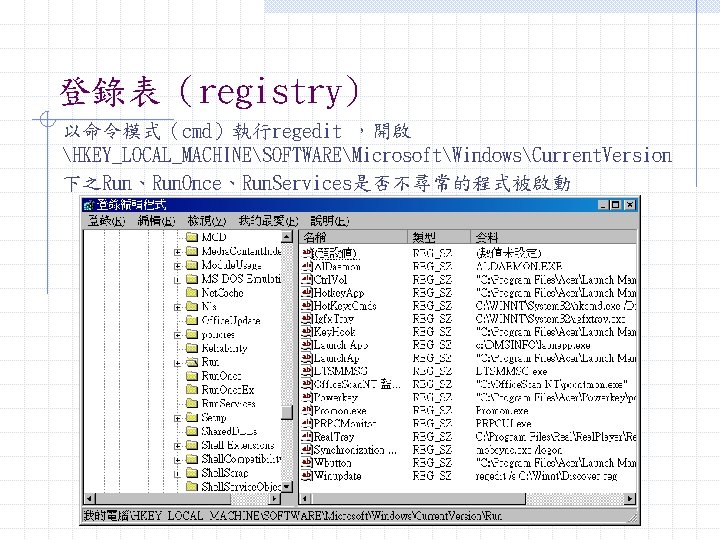This screenshot has height=540, width=720.
Task: Select the NetCache folder icon
Action: pyautogui.click(x=192, y=292)
